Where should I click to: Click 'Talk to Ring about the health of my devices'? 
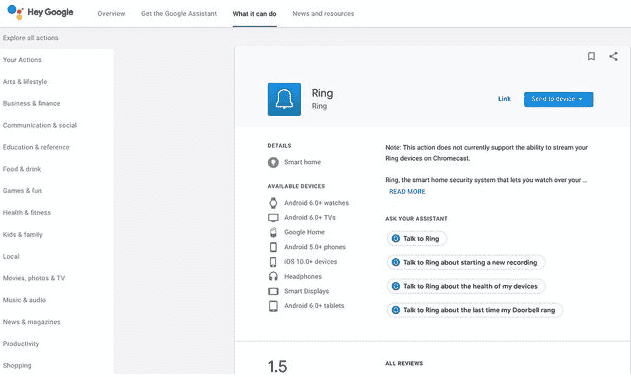(x=466, y=286)
